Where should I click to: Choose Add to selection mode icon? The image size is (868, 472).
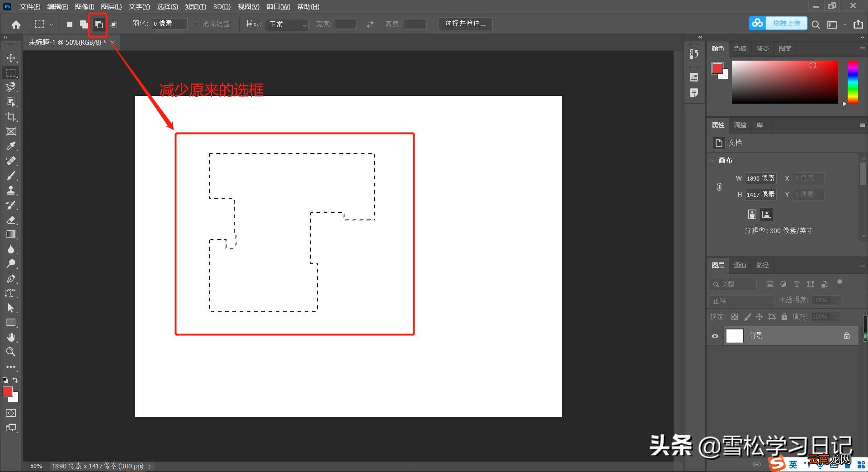click(x=84, y=24)
